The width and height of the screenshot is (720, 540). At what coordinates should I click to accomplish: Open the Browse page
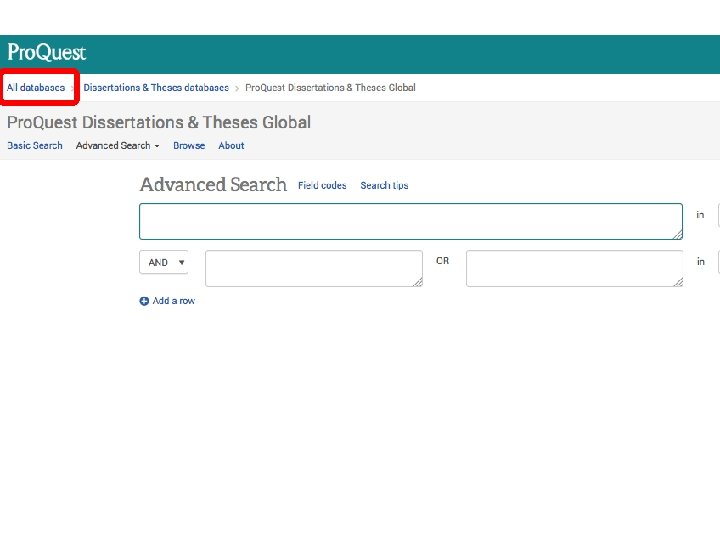(189, 146)
